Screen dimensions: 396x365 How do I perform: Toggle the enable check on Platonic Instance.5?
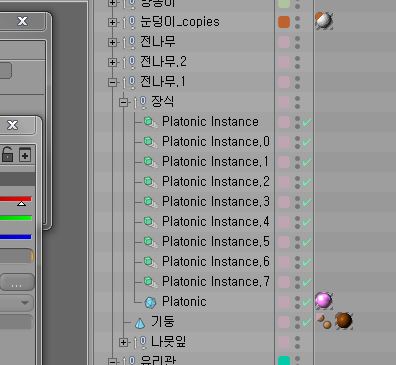pos(307,242)
